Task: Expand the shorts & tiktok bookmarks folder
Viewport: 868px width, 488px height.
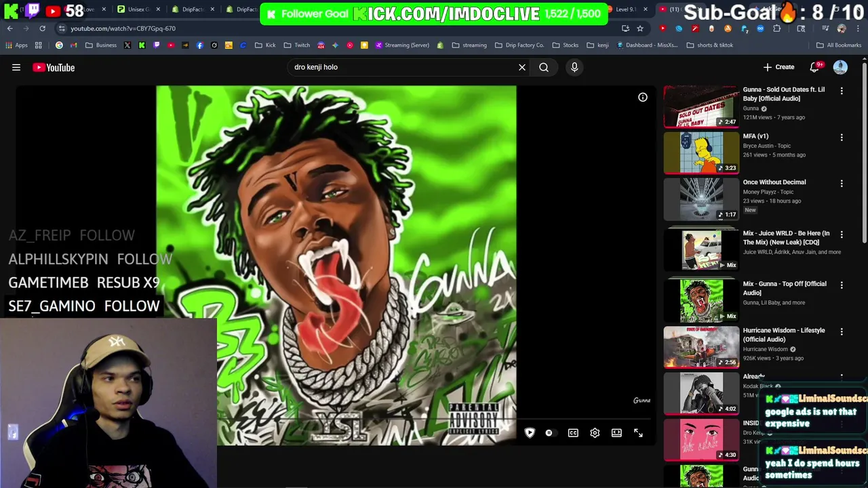Action: tap(710, 45)
